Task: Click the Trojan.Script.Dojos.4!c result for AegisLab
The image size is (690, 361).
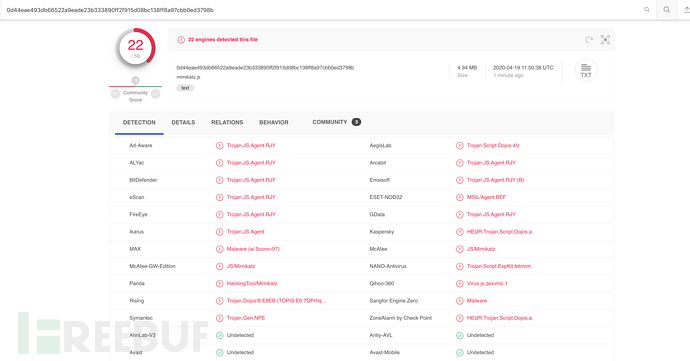Action: tap(493, 146)
